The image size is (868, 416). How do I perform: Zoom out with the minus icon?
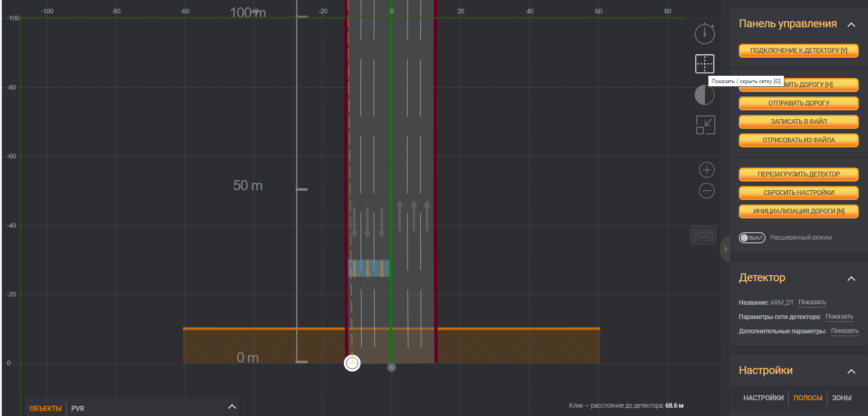coord(706,191)
